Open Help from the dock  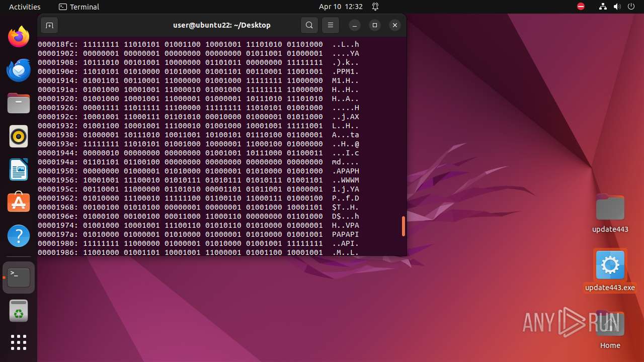[x=19, y=236]
